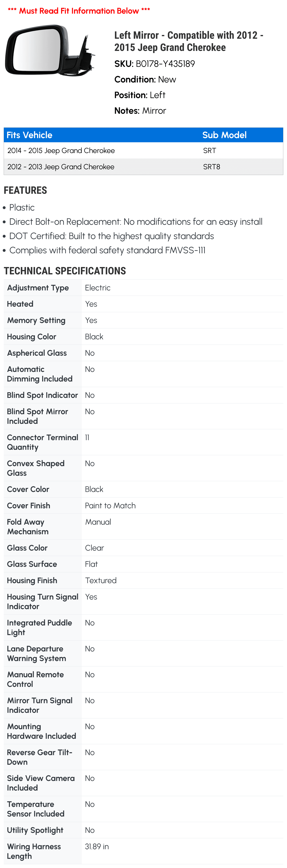Click the Housing Turn Signal Indicator row
The width and height of the screenshot is (287, 868).
click(143, 602)
